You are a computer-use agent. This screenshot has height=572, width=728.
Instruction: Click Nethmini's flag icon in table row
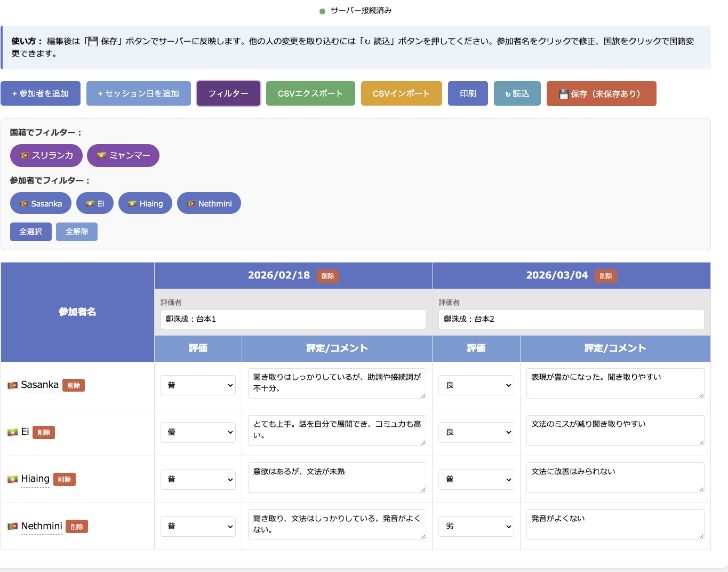pos(12,527)
